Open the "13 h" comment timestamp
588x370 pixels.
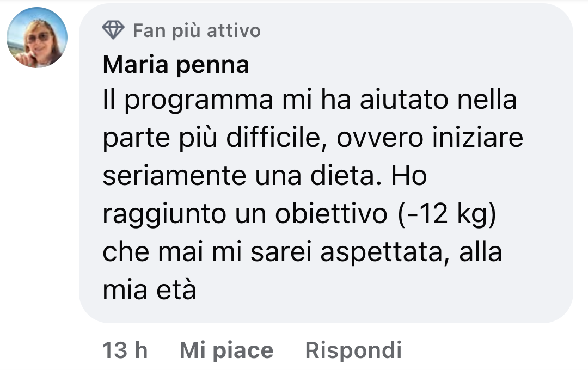pyautogui.click(x=125, y=350)
